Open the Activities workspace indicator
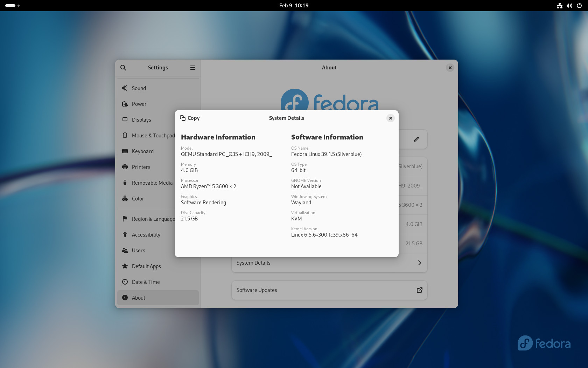Image resolution: width=588 pixels, height=368 pixels. tap(12, 6)
